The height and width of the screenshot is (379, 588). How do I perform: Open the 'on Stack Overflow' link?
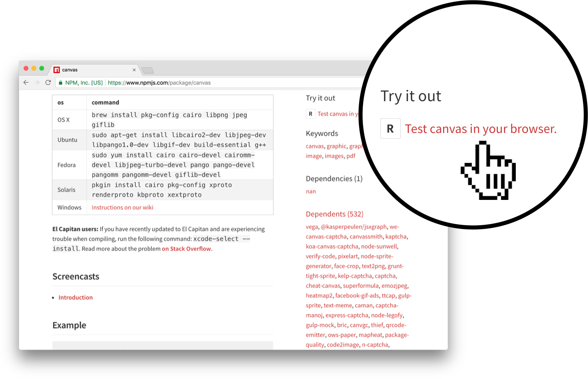[186, 248]
